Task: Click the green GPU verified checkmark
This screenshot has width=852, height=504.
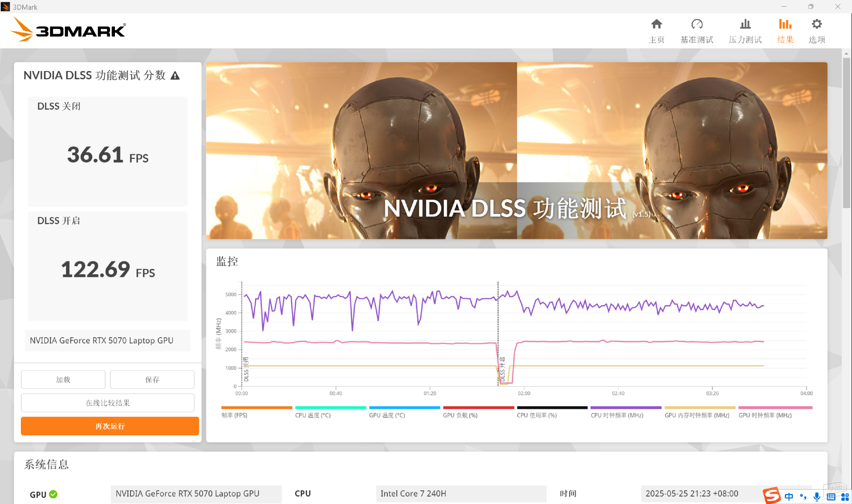Action: coord(53,494)
